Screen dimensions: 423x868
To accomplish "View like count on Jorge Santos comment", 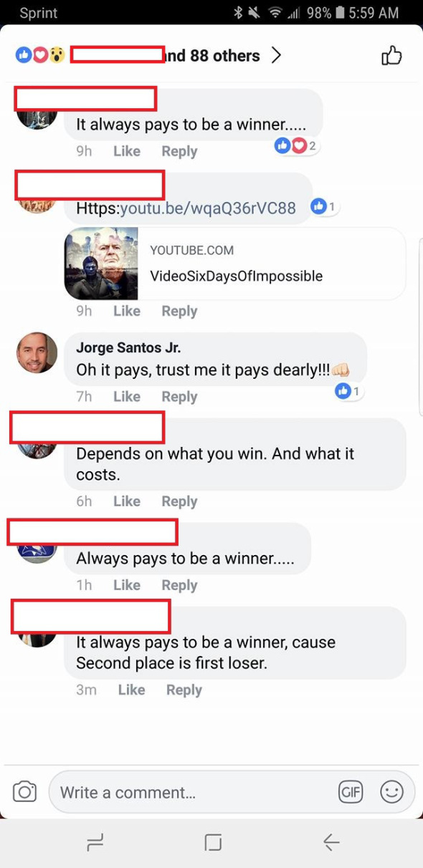I will coord(348,391).
